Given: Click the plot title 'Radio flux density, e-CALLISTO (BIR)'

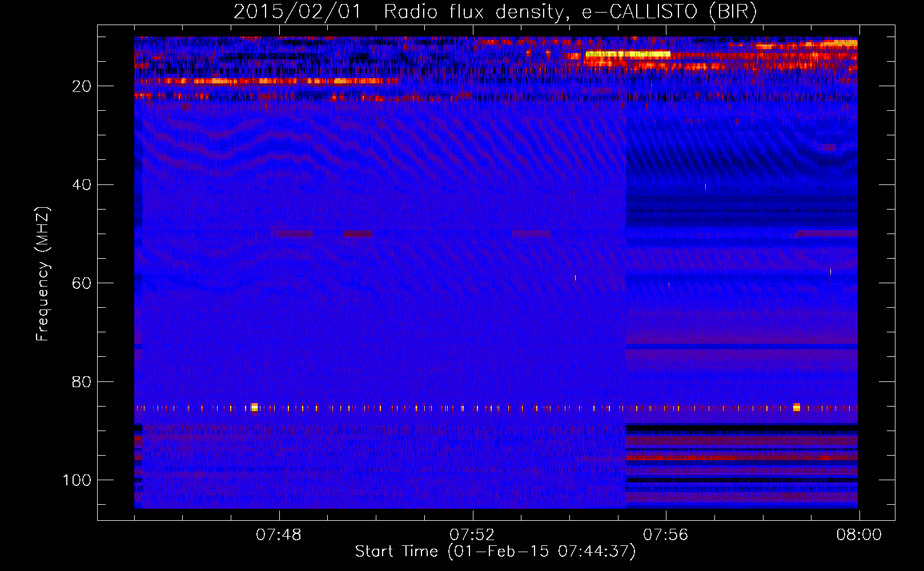Looking at the screenshot, I should (x=570, y=12).
